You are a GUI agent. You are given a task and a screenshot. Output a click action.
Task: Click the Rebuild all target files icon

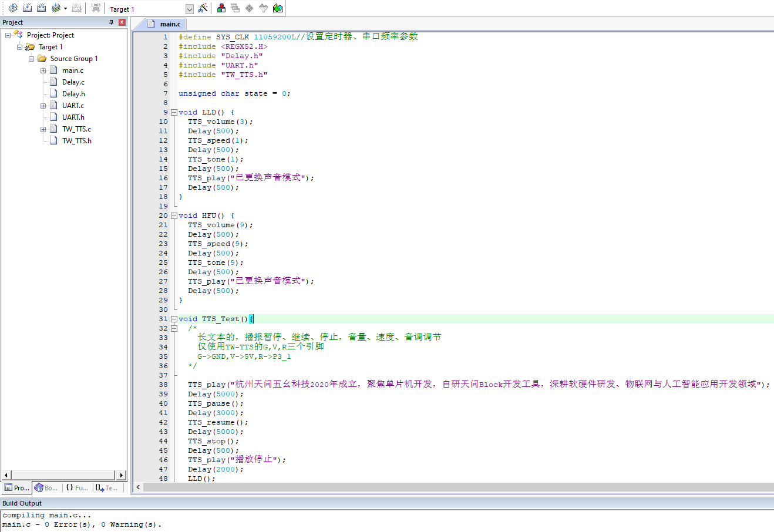click(41, 8)
